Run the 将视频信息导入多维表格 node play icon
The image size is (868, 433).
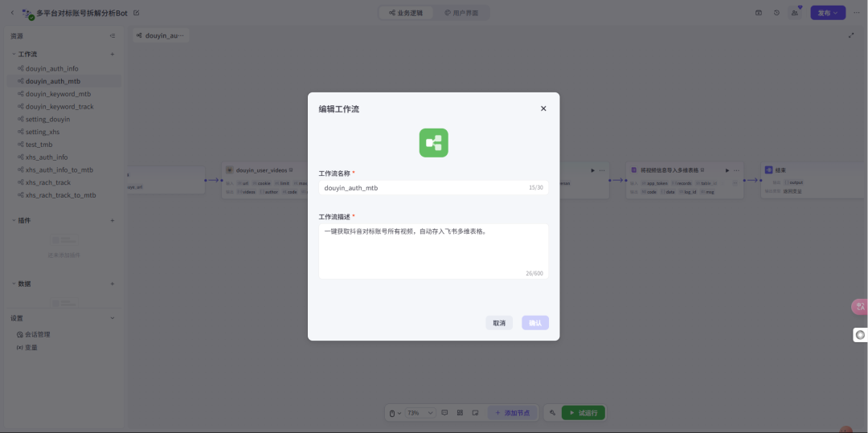coord(727,170)
